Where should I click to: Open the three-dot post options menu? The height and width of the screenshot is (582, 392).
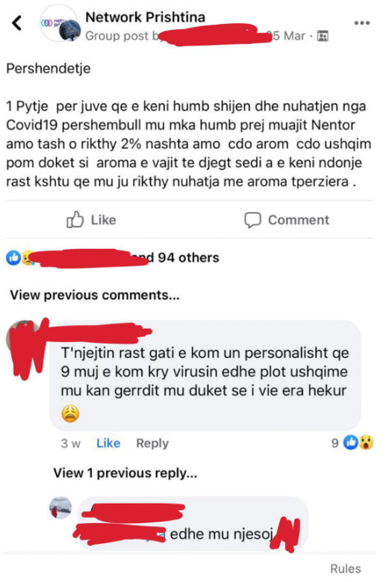(361, 23)
